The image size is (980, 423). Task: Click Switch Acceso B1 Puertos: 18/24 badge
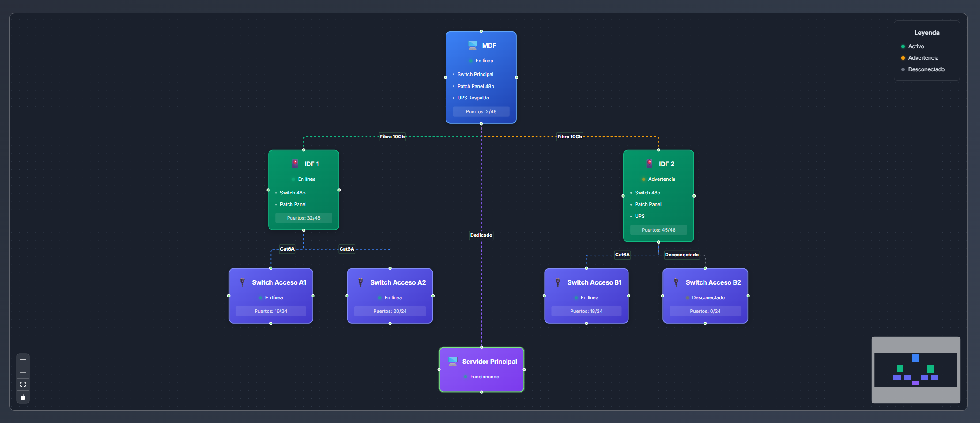[x=586, y=311]
